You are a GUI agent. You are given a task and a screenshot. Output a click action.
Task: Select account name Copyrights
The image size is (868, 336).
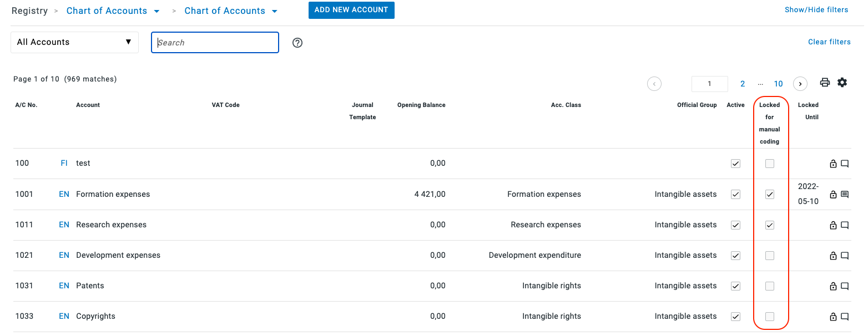(95, 316)
